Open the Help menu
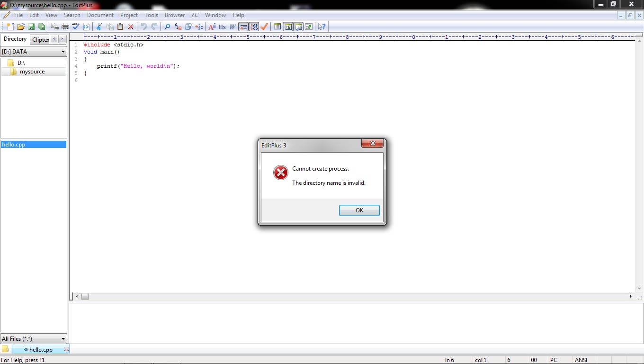This screenshot has width=644, height=364. pos(238,15)
